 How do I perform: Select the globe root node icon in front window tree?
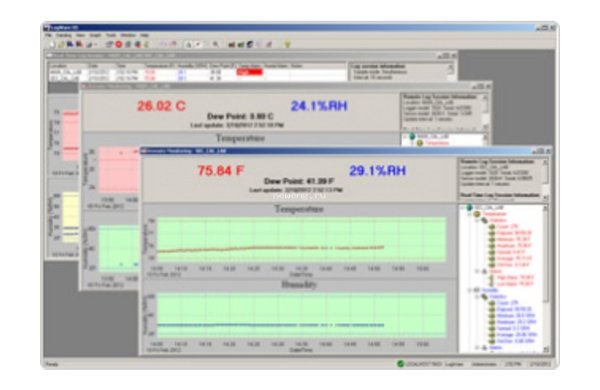pos(470,208)
